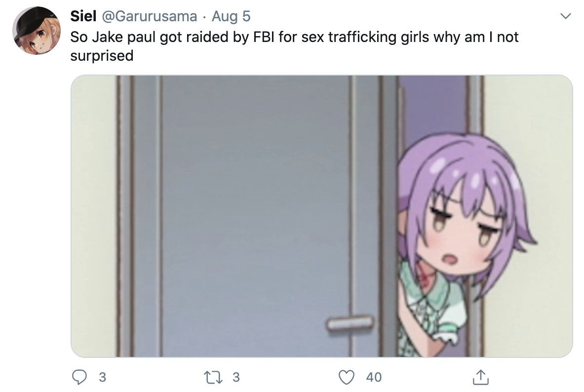Click the reply count 3
The width and height of the screenshot is (584, 392).
[102, 377]
